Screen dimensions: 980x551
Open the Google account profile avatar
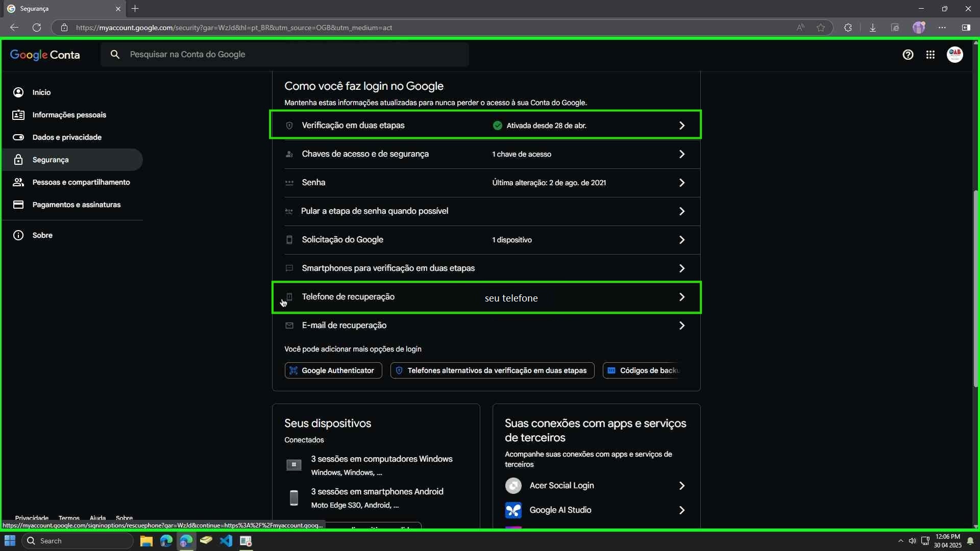pos(954,55)
